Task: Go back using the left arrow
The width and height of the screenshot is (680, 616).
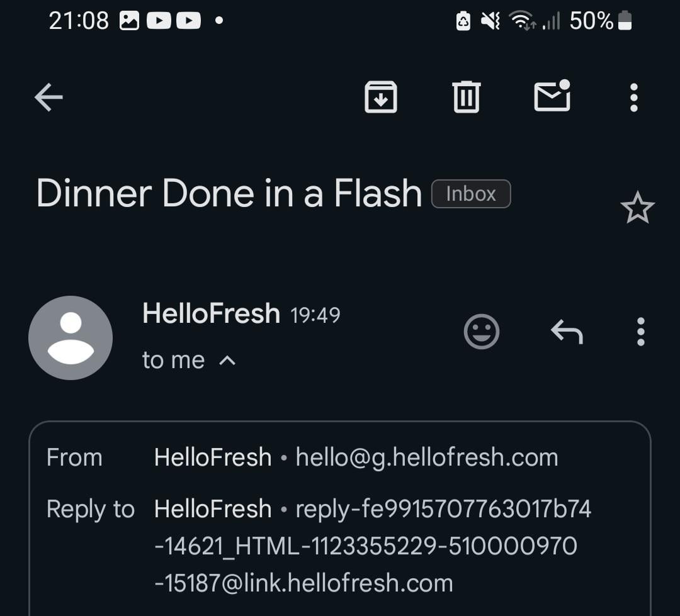Action: [48, 98]
